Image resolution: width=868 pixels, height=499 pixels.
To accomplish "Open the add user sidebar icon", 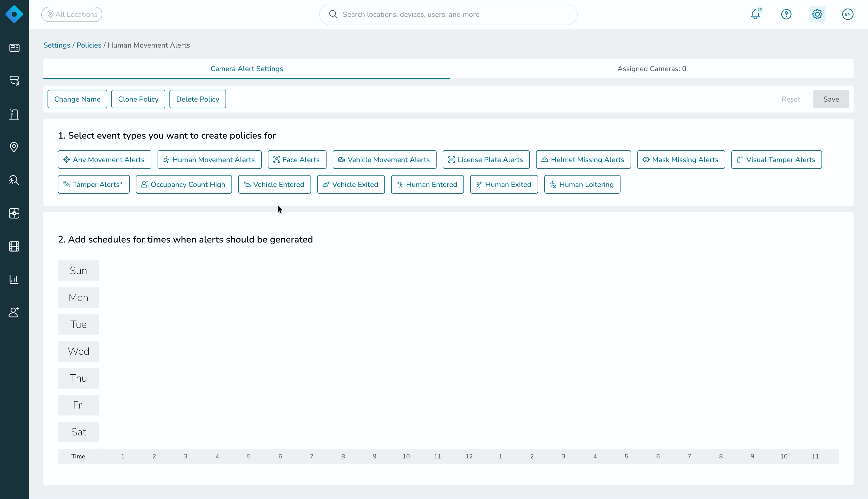I will click(x=14, y=312).
